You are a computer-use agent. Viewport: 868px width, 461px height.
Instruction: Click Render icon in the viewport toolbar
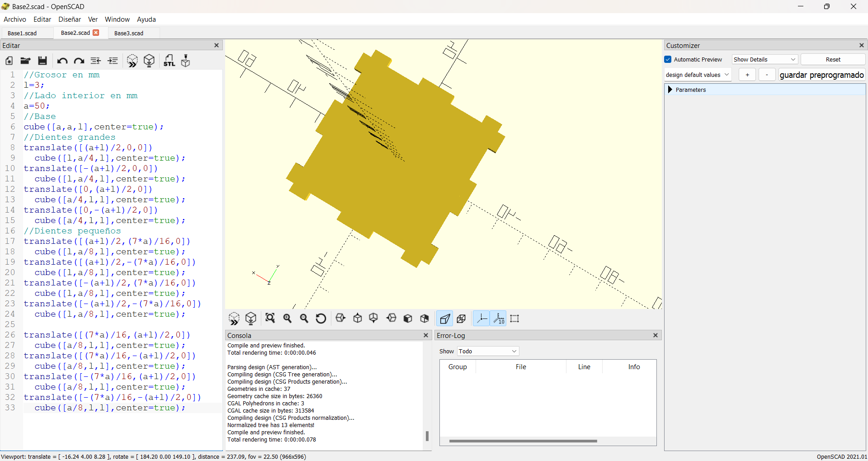(x=251, y=319)
